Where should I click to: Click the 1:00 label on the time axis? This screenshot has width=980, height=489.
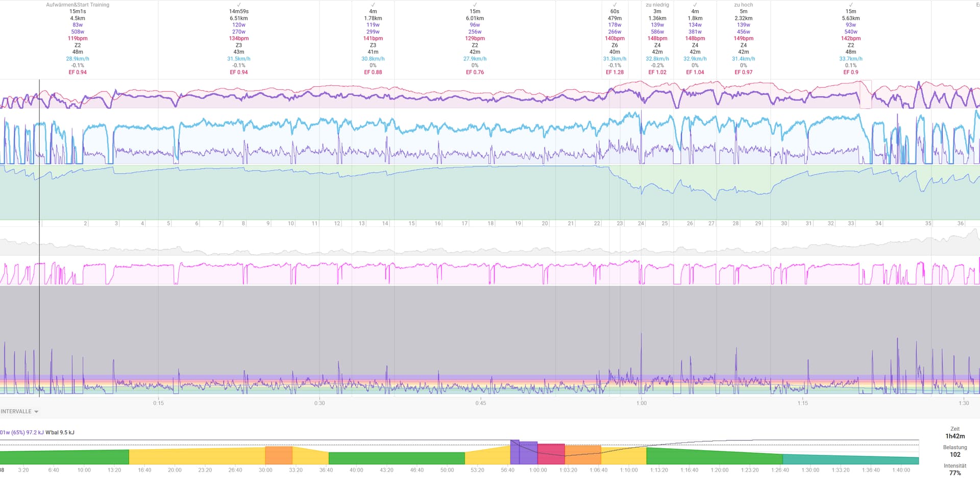click(x=641, y=403)
